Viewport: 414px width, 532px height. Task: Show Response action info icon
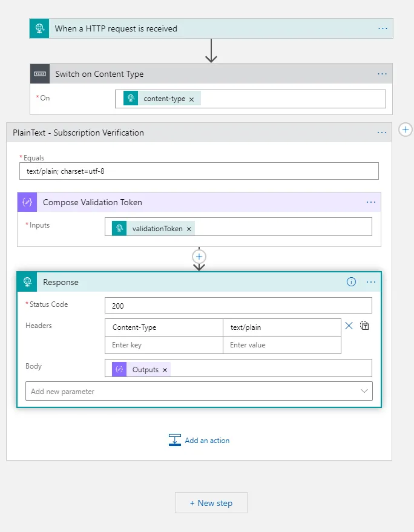click(x=351, y=282)
